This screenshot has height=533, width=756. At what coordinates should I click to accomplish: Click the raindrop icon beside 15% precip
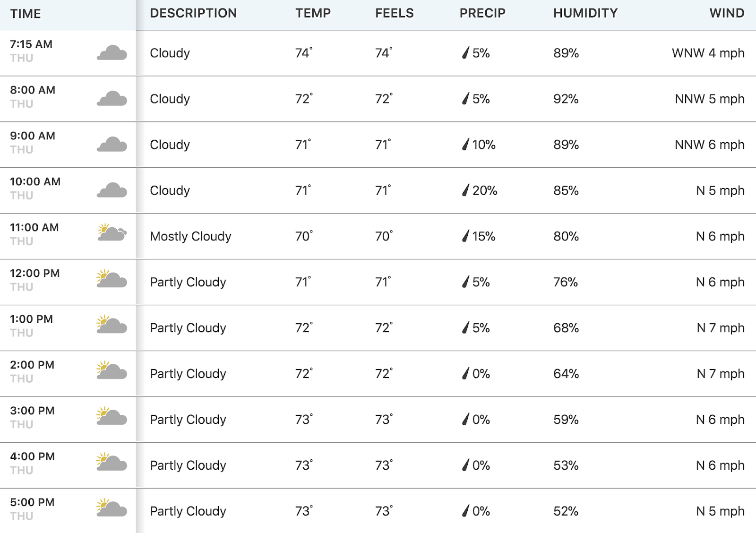[466, 236]
